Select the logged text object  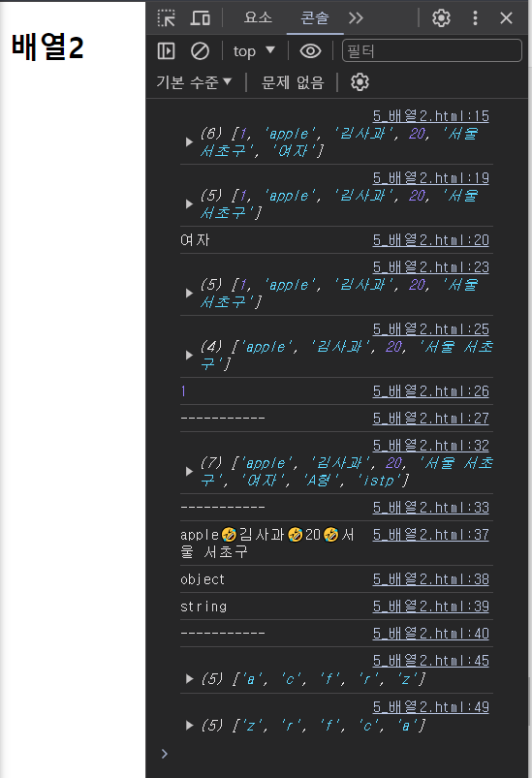[x=203, y=579]
